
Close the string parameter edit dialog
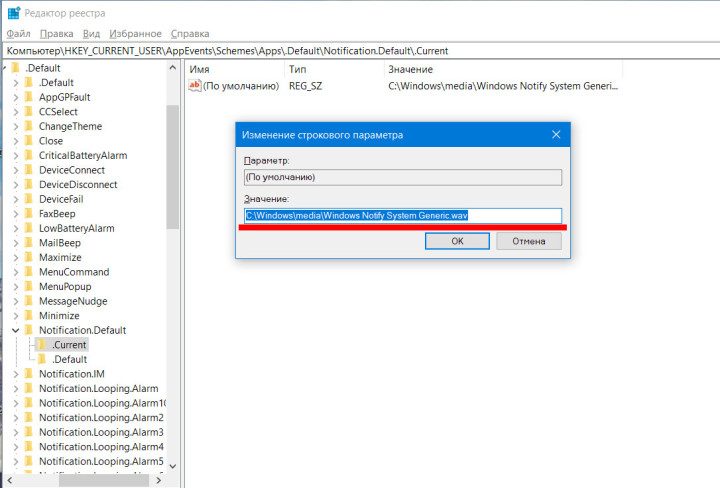click(556, 134)
